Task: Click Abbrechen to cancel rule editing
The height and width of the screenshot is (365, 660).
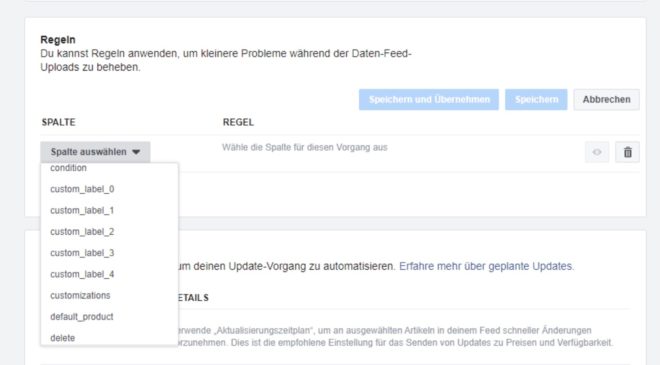Action: pos(607,99)
